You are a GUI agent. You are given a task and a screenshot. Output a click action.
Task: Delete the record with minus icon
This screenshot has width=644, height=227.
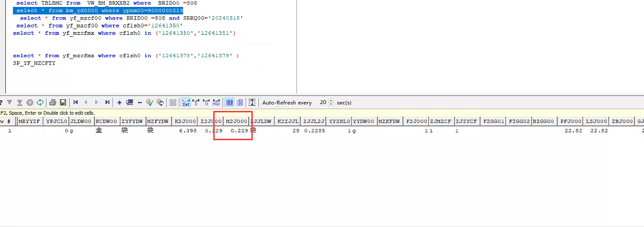tap(139, 102)
